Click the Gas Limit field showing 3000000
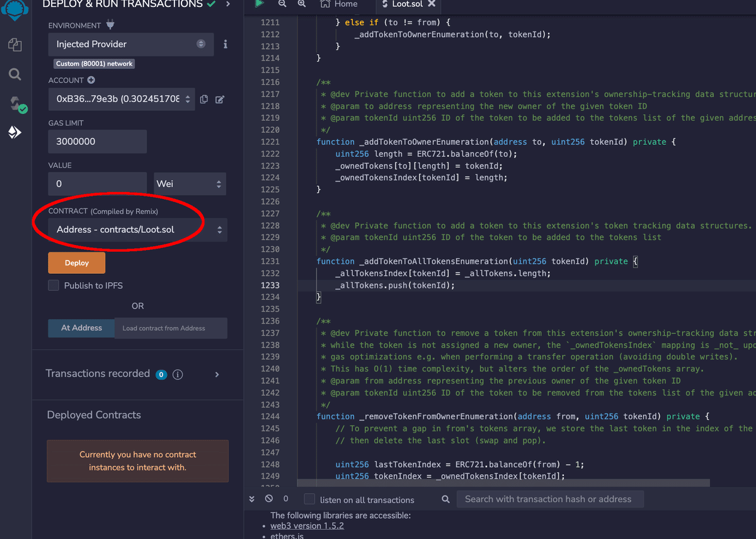756x539 pixels. (98, 142)
